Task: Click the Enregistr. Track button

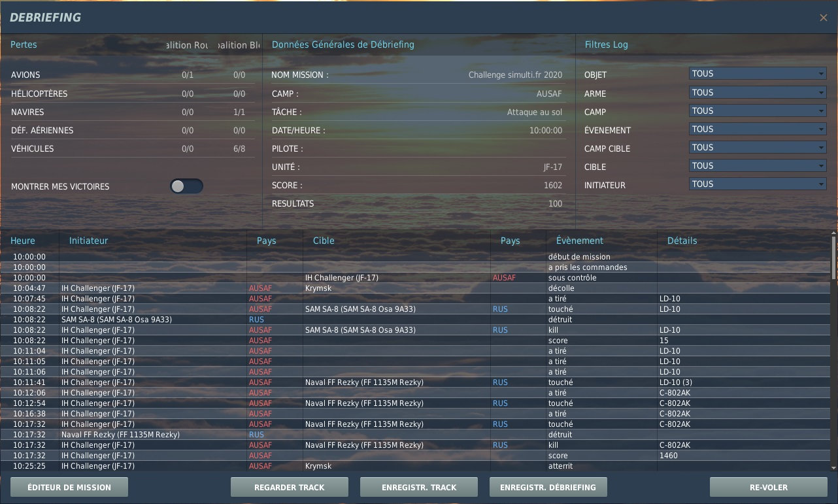Action: [419, 487]
